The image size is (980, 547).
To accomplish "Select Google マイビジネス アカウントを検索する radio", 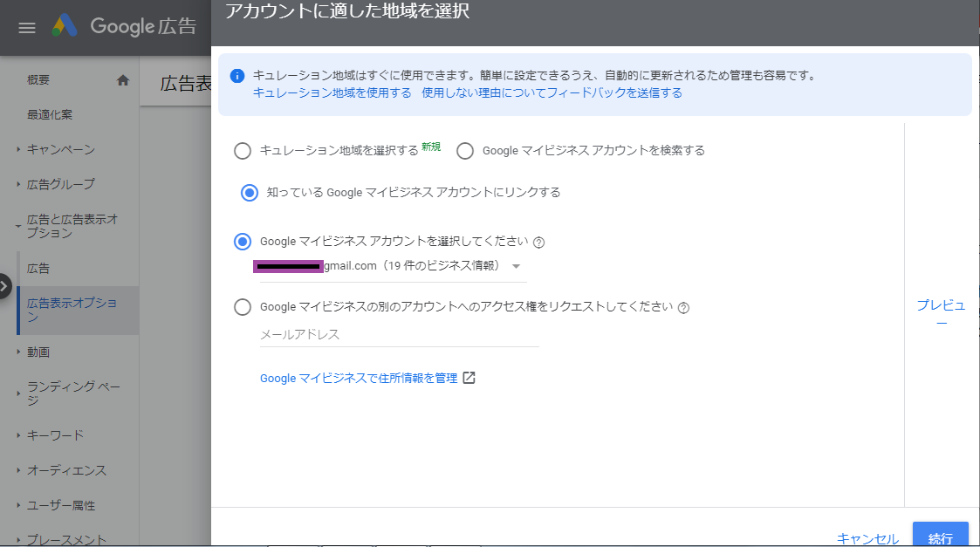I will click(465, 151).
